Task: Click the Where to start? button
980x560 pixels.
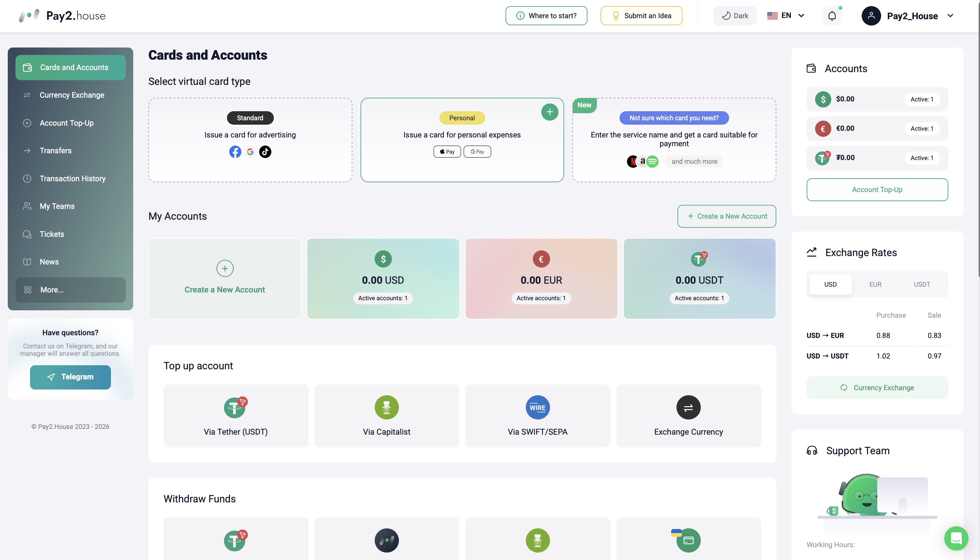Action: click(546, 16)
